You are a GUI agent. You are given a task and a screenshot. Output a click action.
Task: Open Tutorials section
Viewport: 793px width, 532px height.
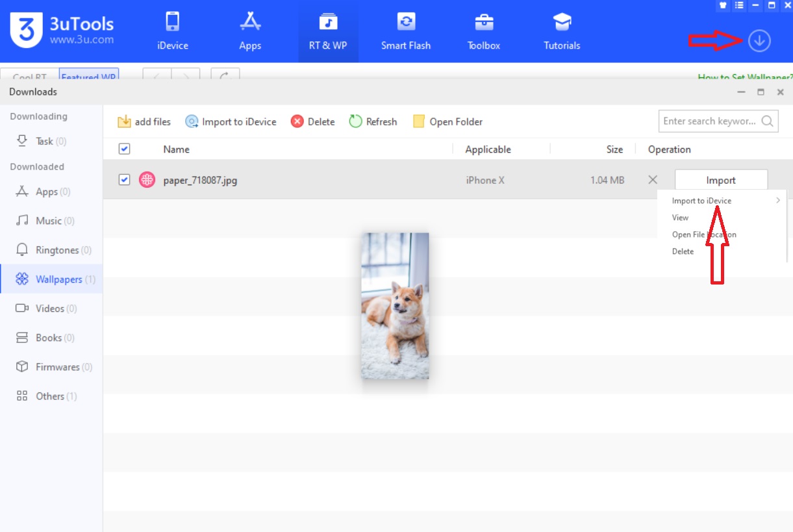coord(562,31)
